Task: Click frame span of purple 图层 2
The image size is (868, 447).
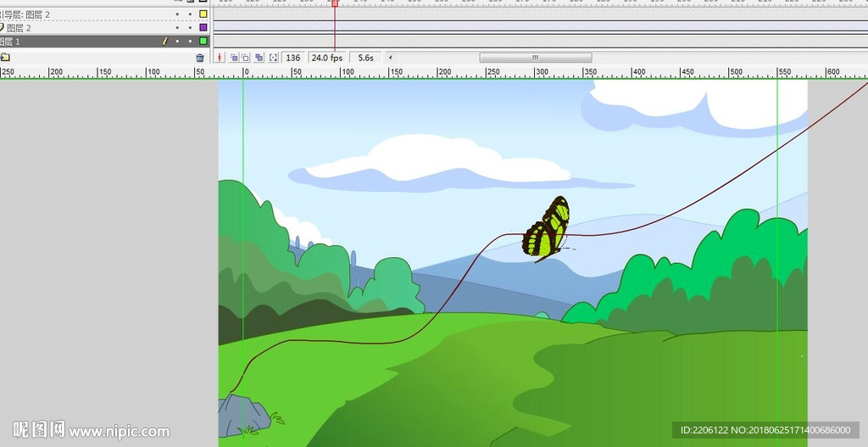Action: click(540, 28)
